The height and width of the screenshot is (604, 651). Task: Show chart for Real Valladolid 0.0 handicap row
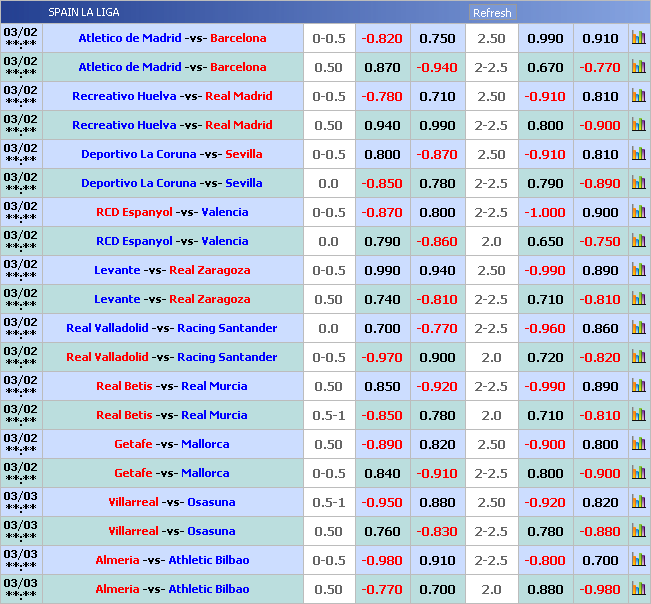[638, 328]
